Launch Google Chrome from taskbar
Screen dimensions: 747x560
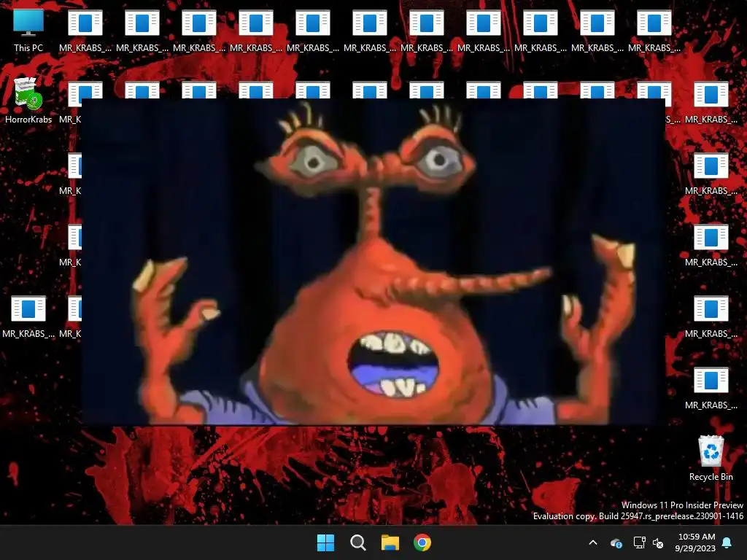click(x=422, y=542)
